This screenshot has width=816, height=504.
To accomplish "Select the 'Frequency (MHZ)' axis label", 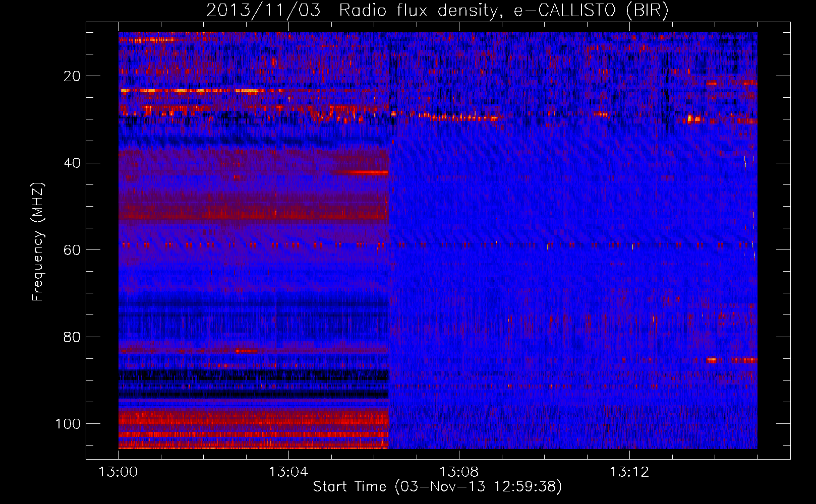I will 38,241.
